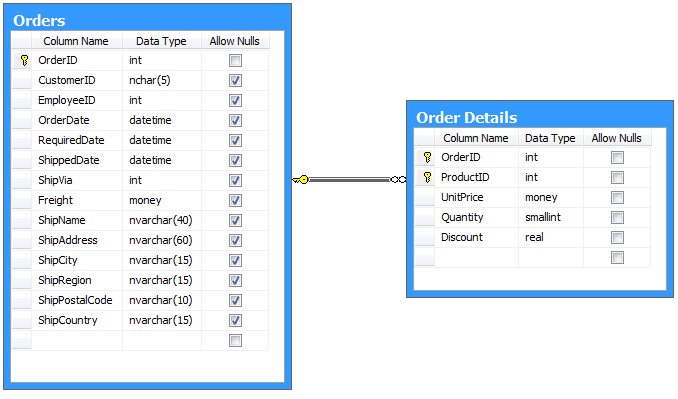Click the money data type for Freight
Image resolution: width=678 pixels, height=399 pixels.
[x=162, y=200]
